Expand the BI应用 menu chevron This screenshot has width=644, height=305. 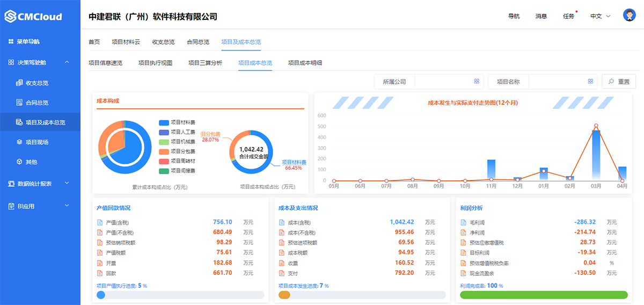tap(67, 206)
